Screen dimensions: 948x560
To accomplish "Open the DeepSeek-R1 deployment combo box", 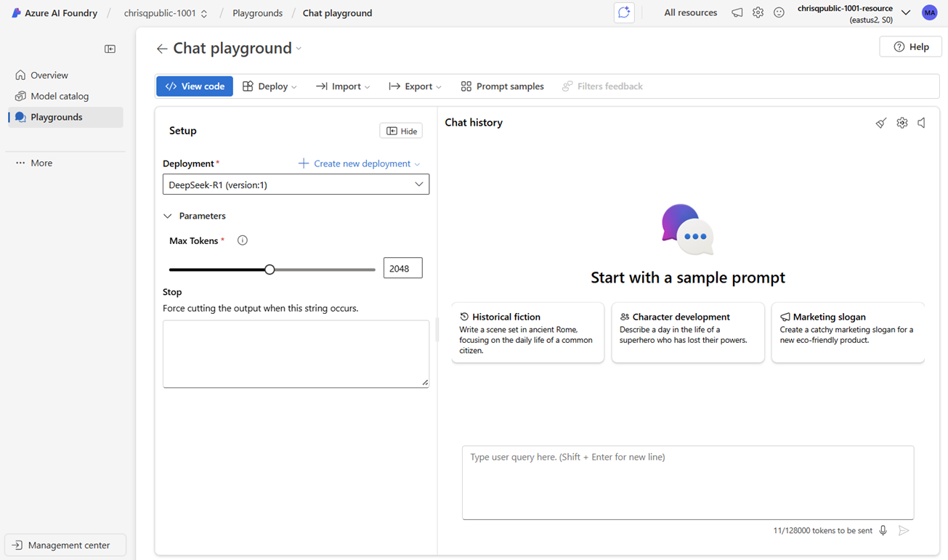I will click(x=296, y=184).
